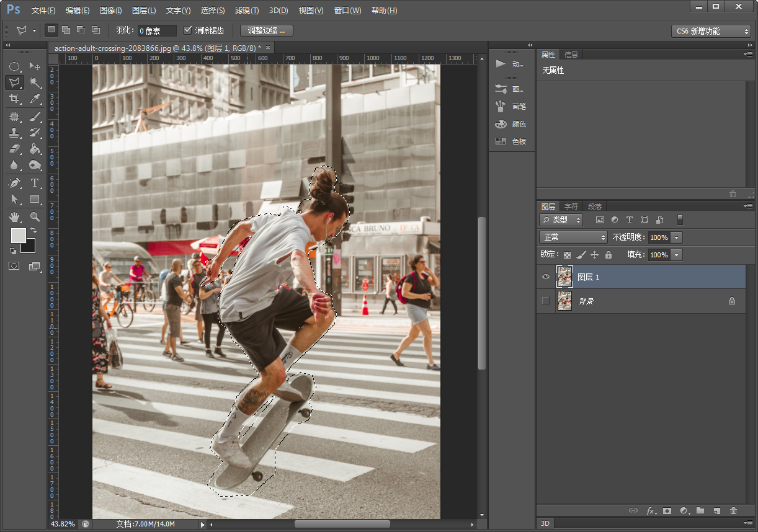This screenshot has width=758, height=532.
Task: Choose Add to Selection mode
Action: pos(66,30)
